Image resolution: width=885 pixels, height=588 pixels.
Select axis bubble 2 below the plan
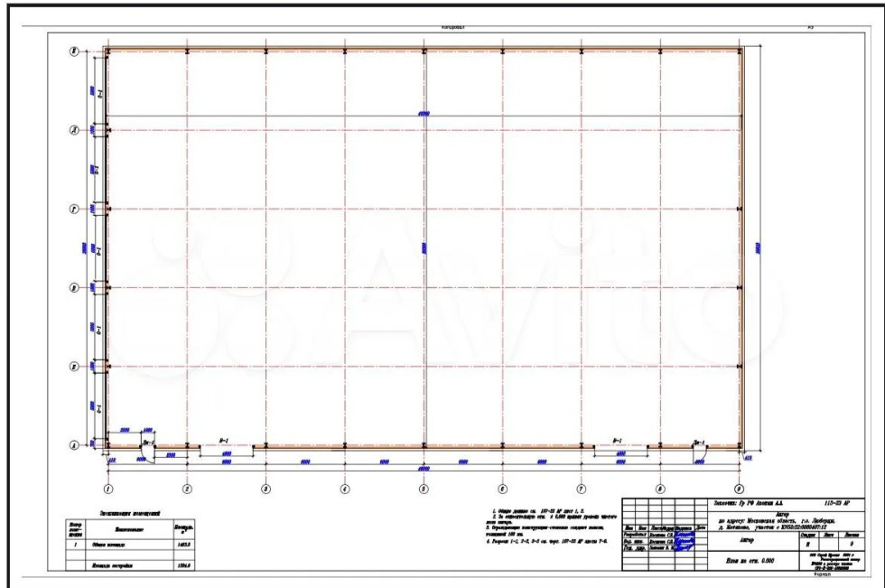187,489
